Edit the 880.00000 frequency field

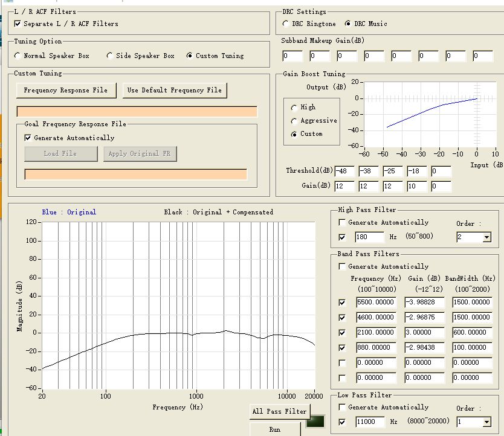[x=376, y=347]
